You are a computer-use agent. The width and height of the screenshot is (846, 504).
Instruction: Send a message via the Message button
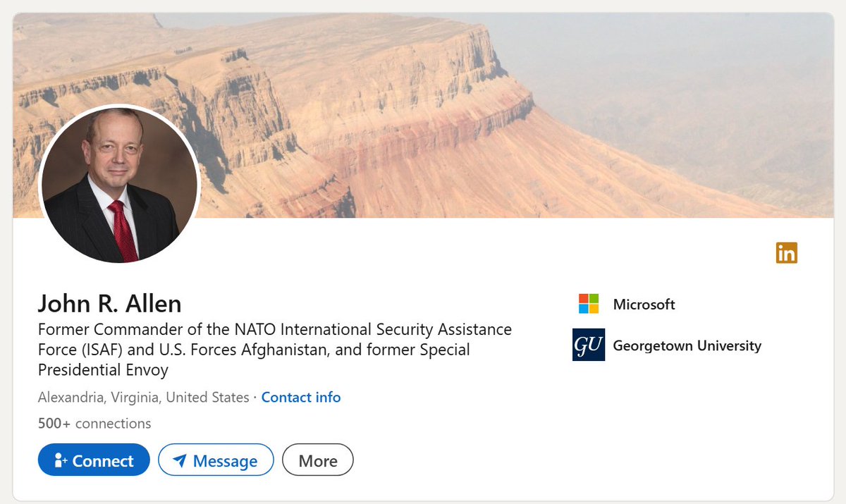[216, 460]
